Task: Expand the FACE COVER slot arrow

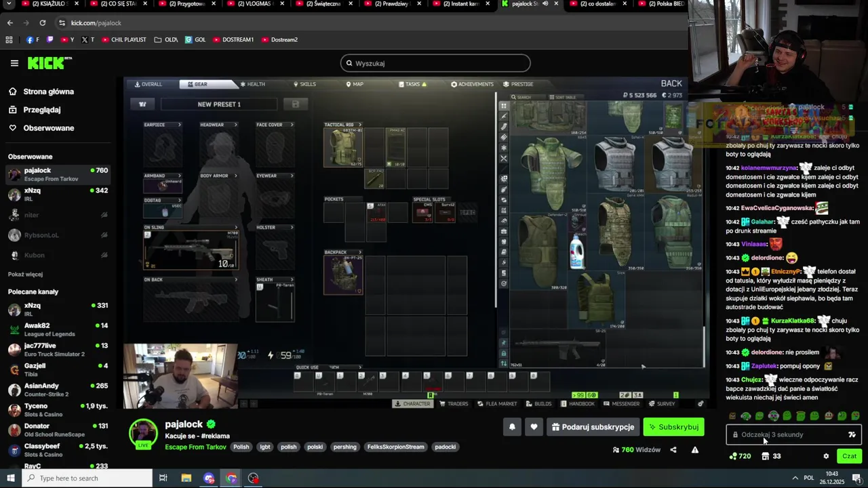Action: coord(292,125)
